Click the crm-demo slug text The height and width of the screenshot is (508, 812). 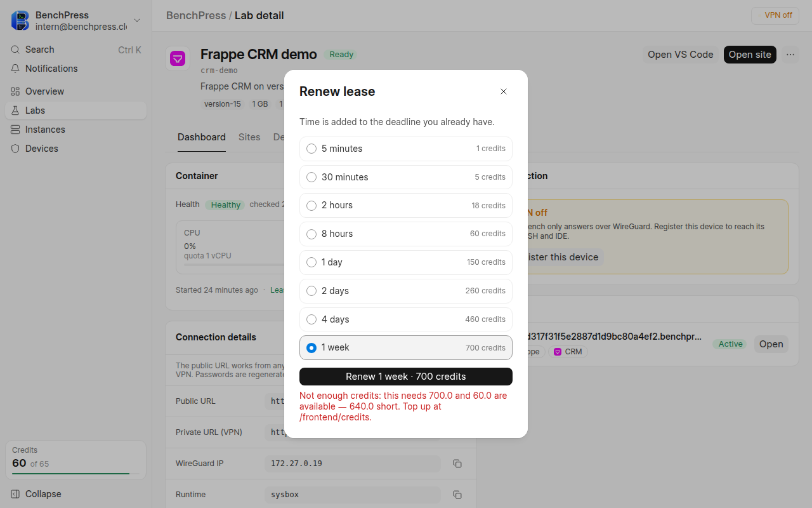pos(219,70)
